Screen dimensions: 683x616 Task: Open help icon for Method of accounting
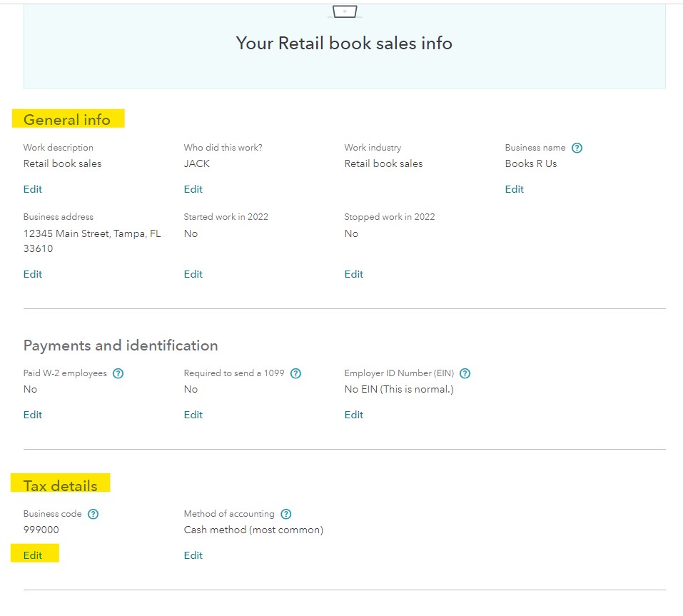point(286,514)
